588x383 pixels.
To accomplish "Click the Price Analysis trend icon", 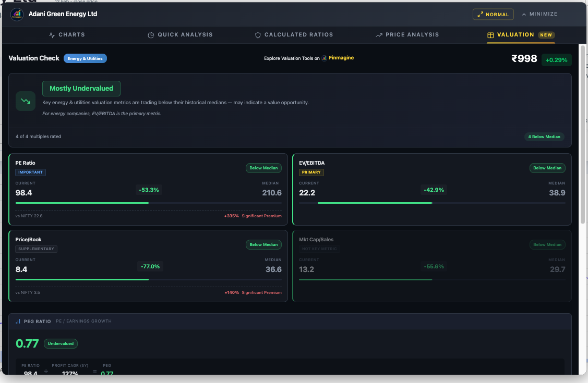I will (x=379, y=35).
